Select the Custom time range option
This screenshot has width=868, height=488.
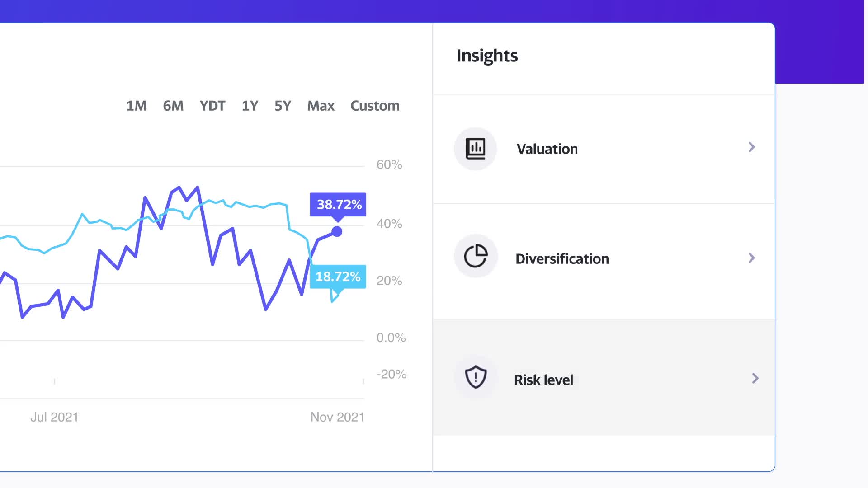[x=374, y=105]
